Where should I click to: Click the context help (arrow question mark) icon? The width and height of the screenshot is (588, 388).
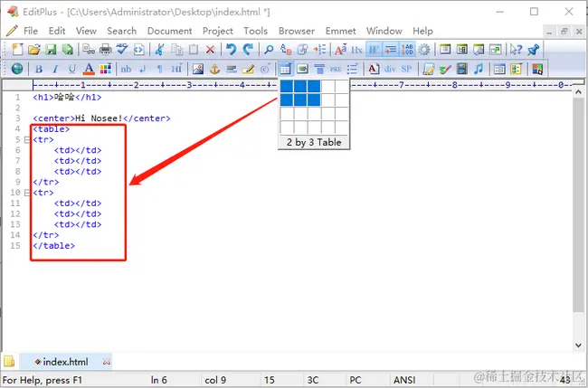[x=516, y=49]
